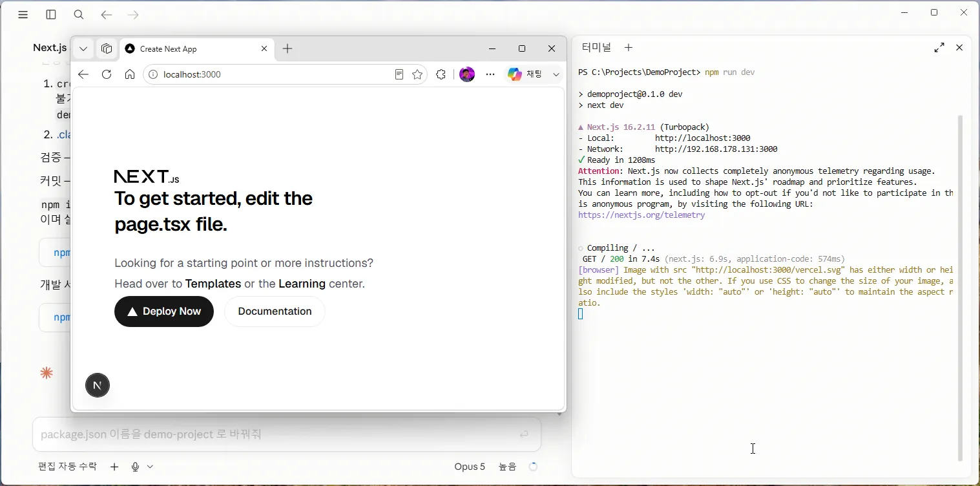Bookmark the page with the star icon
980x486 pixels.
(x=417, y=74)
